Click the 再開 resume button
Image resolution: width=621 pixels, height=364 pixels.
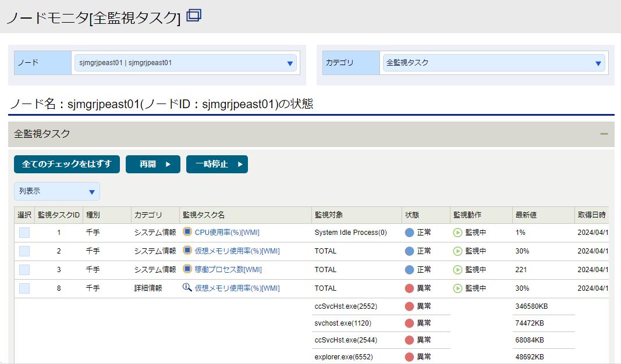153,164
